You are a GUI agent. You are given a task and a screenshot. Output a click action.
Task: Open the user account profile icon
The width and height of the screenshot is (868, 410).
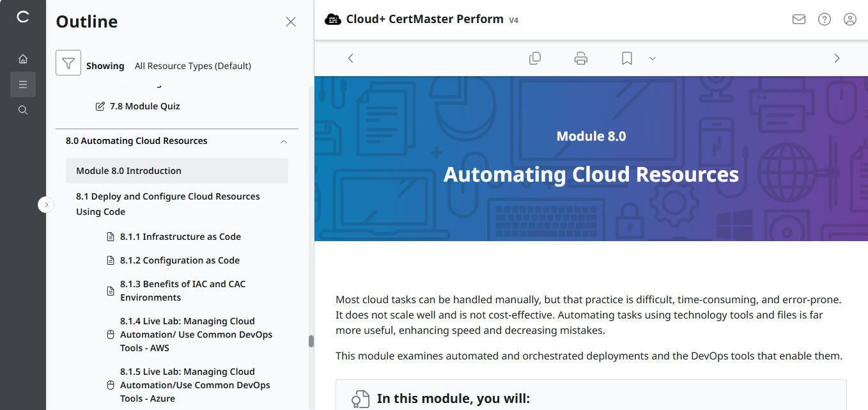[x=849, y=19]
